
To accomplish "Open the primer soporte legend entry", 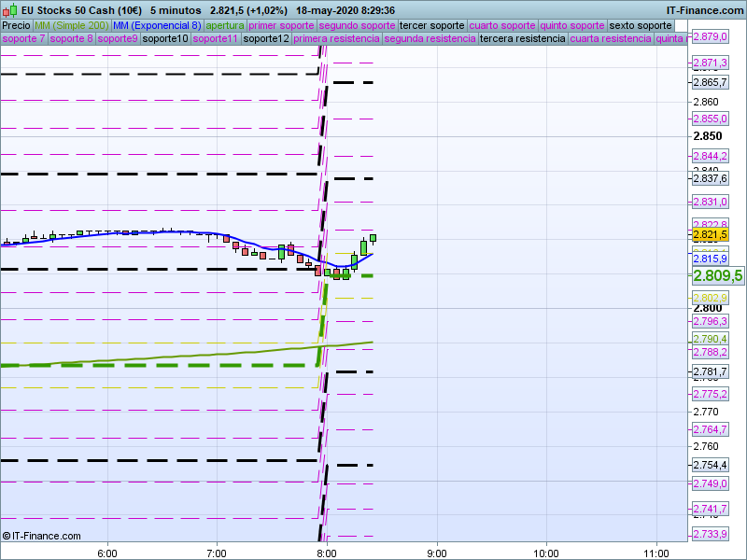I will (x=282, y=25).
